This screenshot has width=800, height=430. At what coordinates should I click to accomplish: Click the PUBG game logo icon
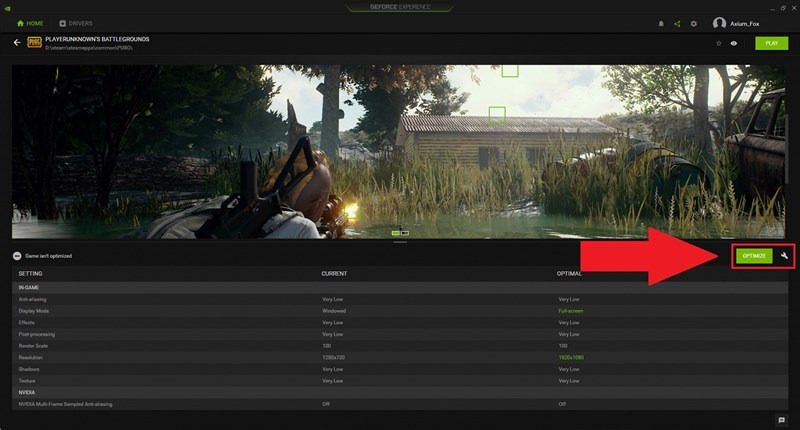pos(34,43)
